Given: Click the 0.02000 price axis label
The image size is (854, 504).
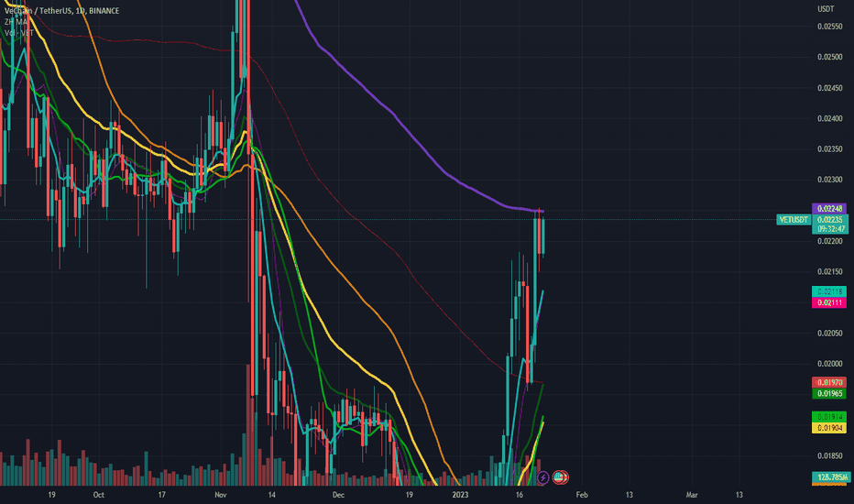Looking at the screenshot, I should point(829,364).
